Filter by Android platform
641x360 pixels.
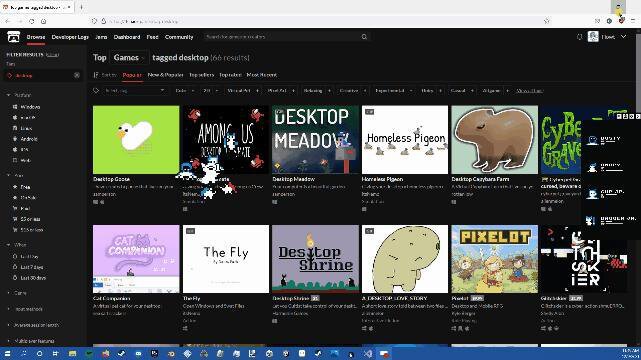point(29,139)
